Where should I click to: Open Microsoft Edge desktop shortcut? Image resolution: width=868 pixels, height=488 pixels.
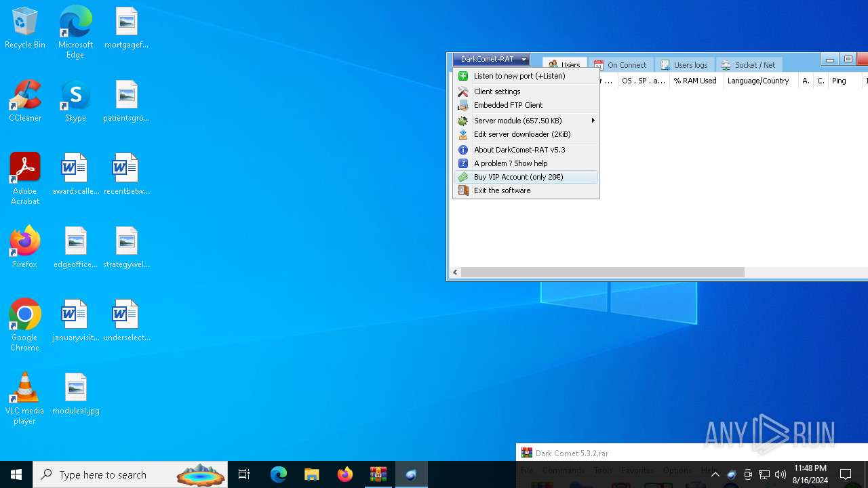[x=75, y=32]
